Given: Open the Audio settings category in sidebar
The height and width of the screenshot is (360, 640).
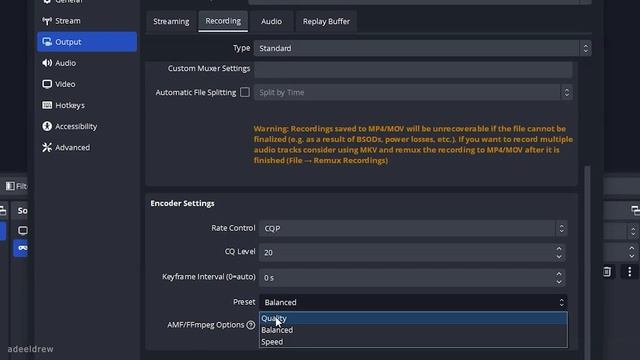Looking at the screenshot, I should pos(87,63).
